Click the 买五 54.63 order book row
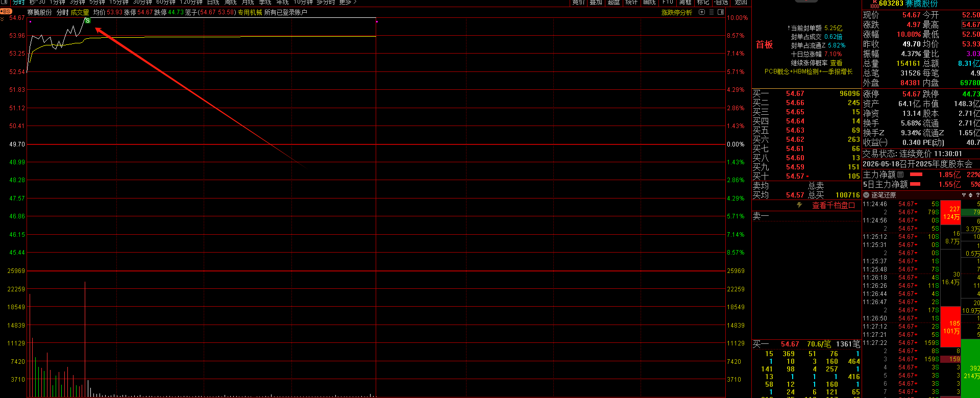Image resolution: width=980 pixels, height=398 pixels. pos(806,130)
